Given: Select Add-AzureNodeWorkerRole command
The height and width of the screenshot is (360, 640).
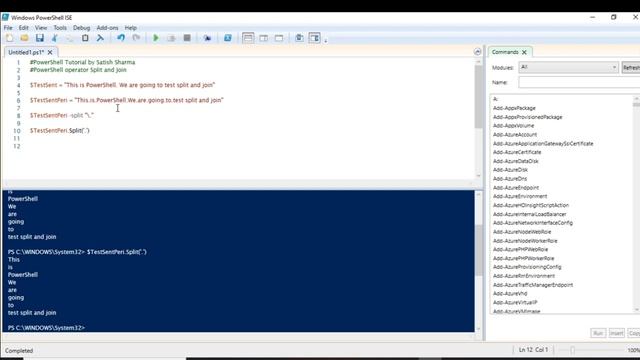Looking at the screenshot, I should [x=525, y=241].
